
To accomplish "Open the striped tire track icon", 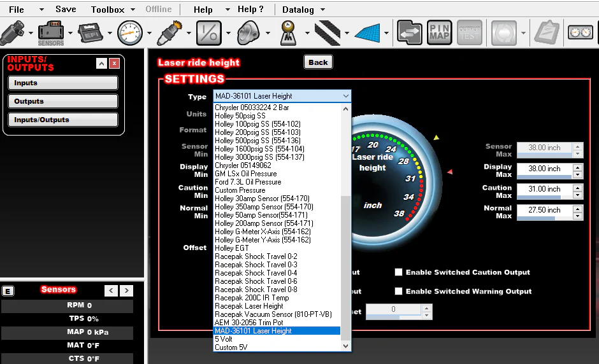I will (x=328, y=33).
